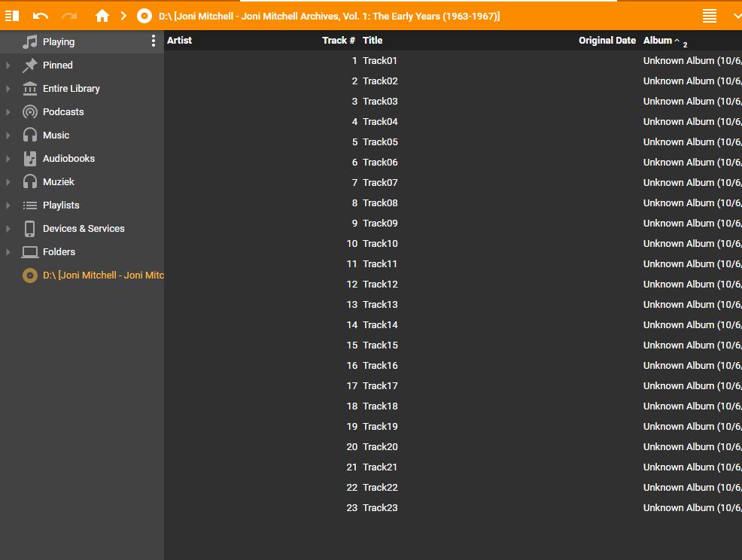Viewport: 742px width, 560px height.
Task: Click the Title column header
Action: click(x=373, y=41)
